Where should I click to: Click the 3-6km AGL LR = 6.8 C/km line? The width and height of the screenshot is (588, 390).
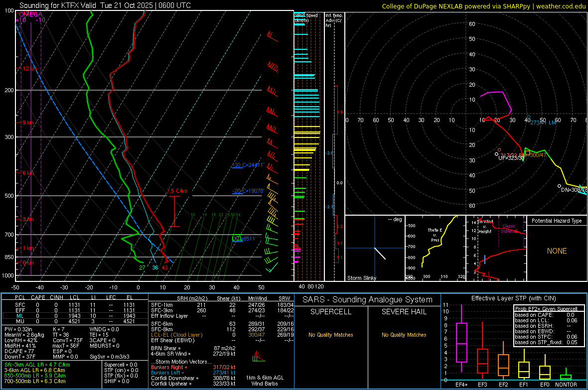35,370
